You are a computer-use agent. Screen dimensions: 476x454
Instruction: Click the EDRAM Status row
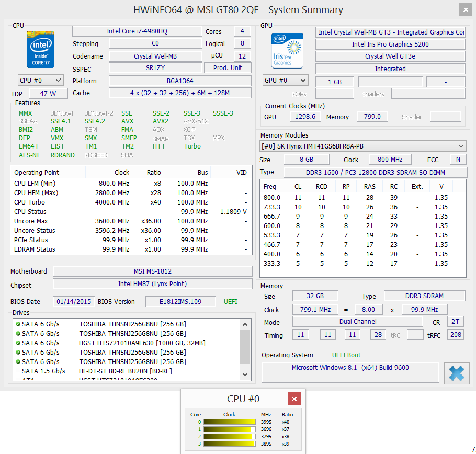(131, 249)
